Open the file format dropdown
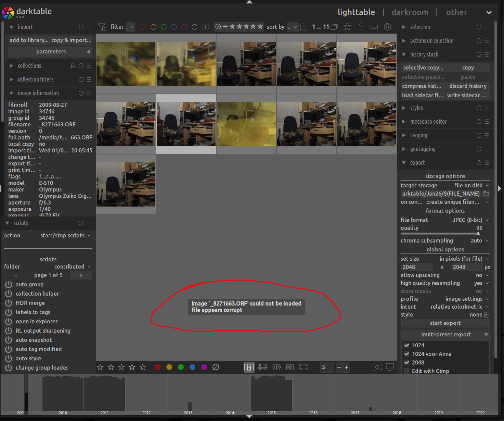The image size is (504, 421). coord(470,220)
